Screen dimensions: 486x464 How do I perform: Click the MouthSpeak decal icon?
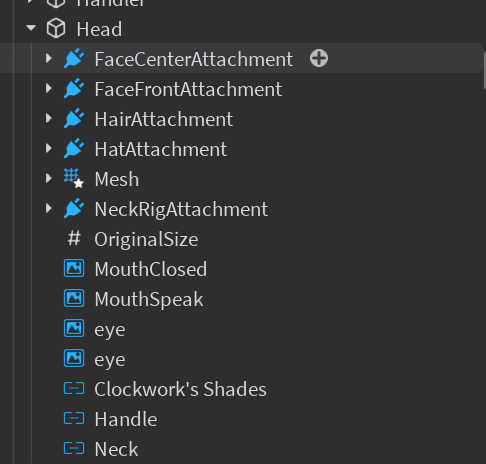(x=74, y=298)
